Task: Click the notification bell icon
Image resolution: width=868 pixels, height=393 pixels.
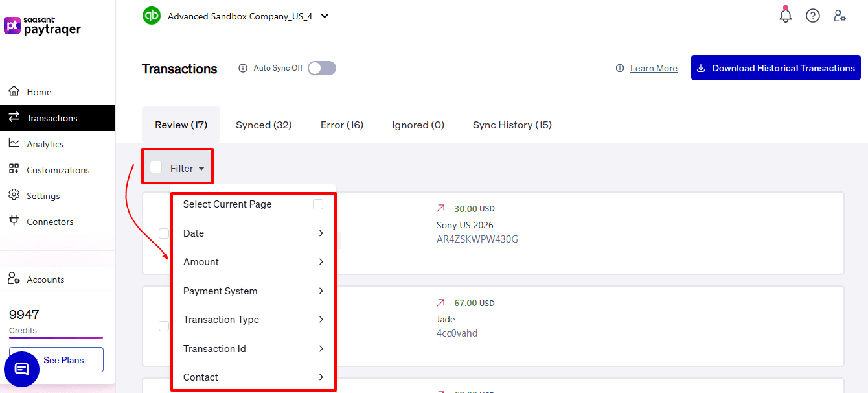Action: 785,16
